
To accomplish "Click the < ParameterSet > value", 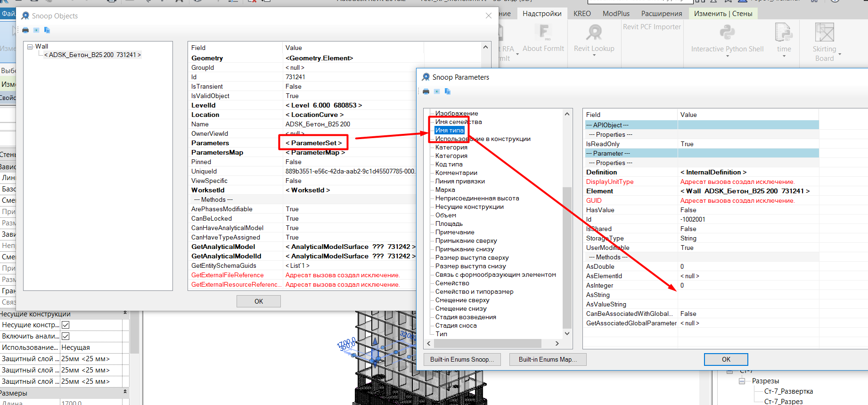I will [x=313, y=143].
